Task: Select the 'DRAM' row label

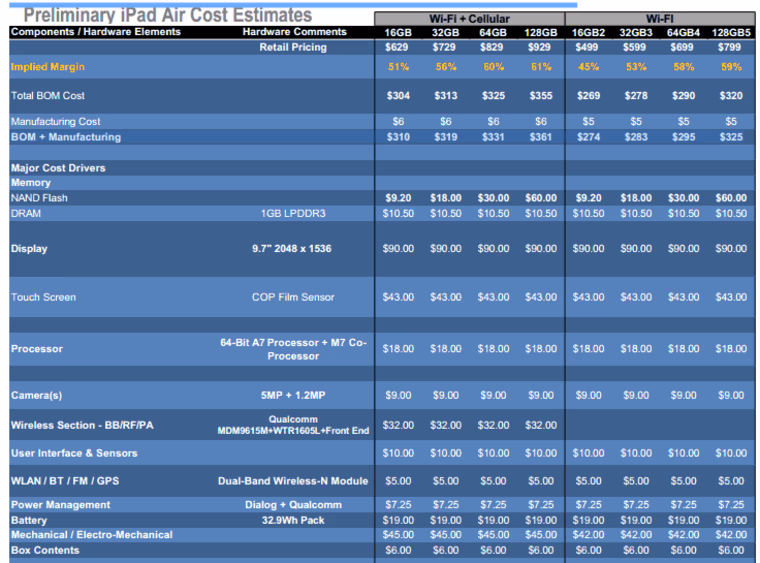Action: tap(26, 213)
